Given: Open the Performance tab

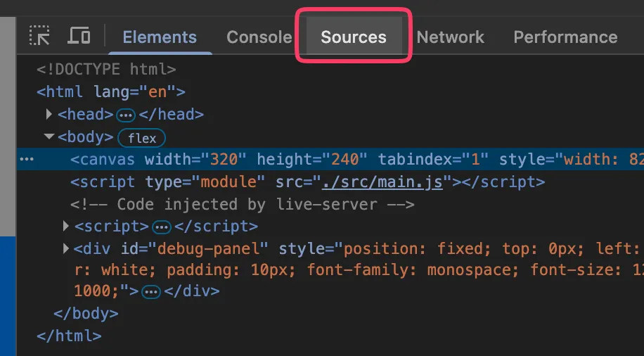Looking at the screenshot, I should click(x=565, y=37).
